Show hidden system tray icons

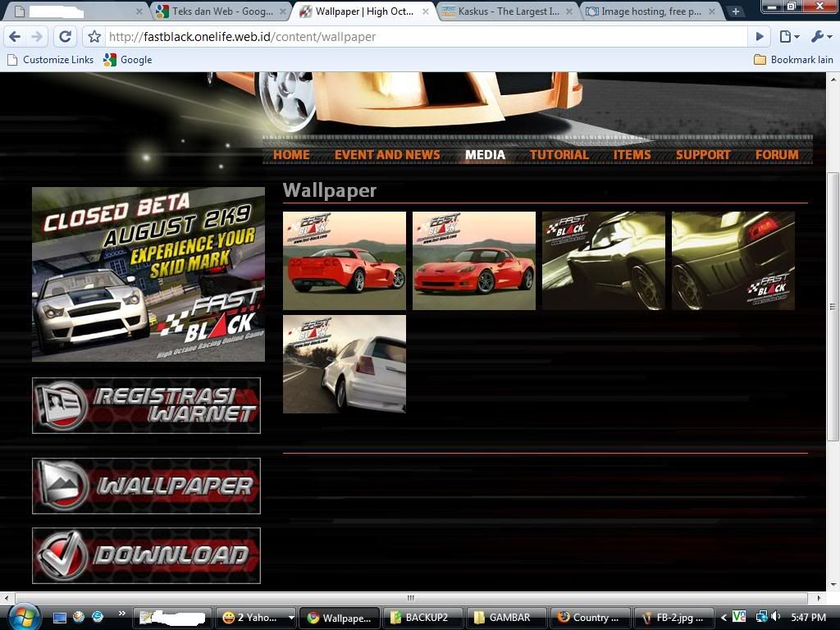[724, 618]
